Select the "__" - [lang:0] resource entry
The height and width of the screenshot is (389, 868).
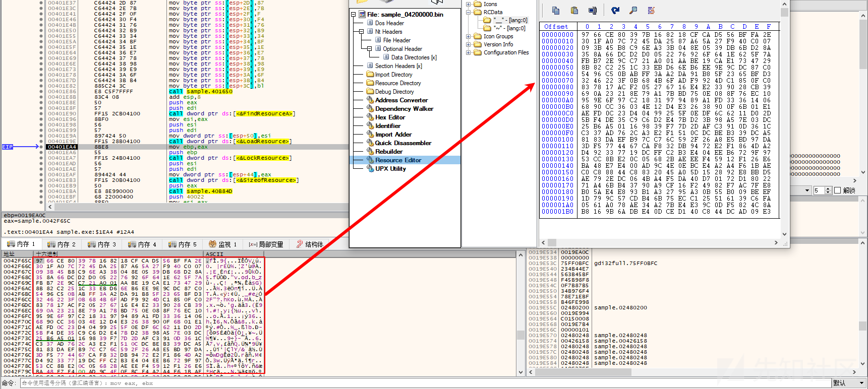[x=510, y=20]
